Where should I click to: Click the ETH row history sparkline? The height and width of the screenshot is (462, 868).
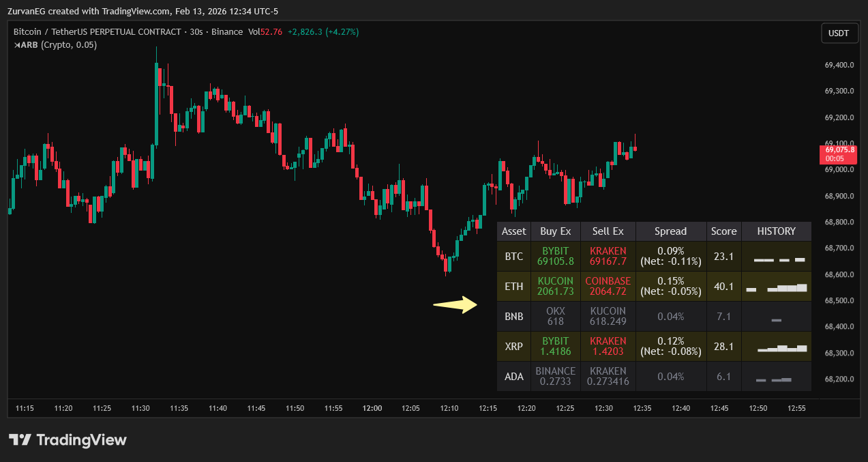(x=777, y=288)
